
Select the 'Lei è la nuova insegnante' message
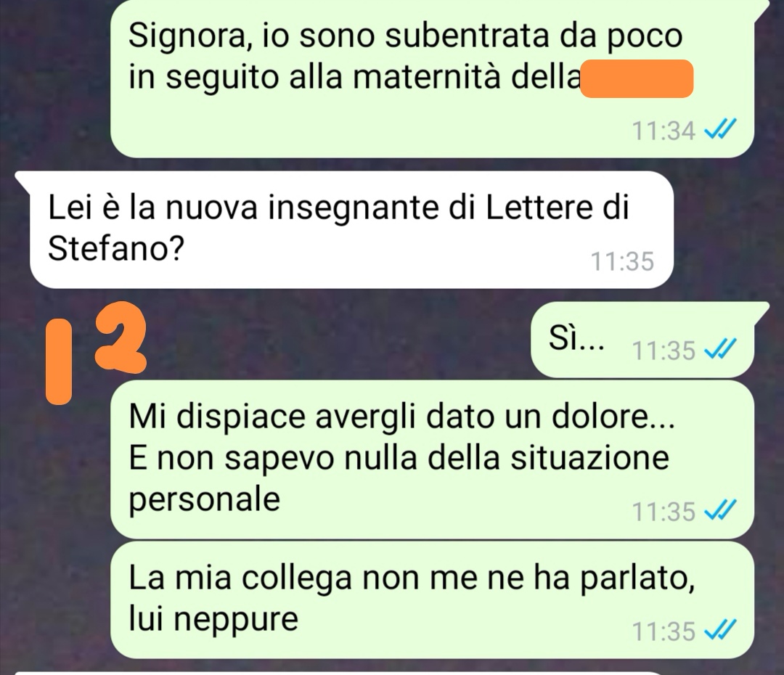(351, 230)
